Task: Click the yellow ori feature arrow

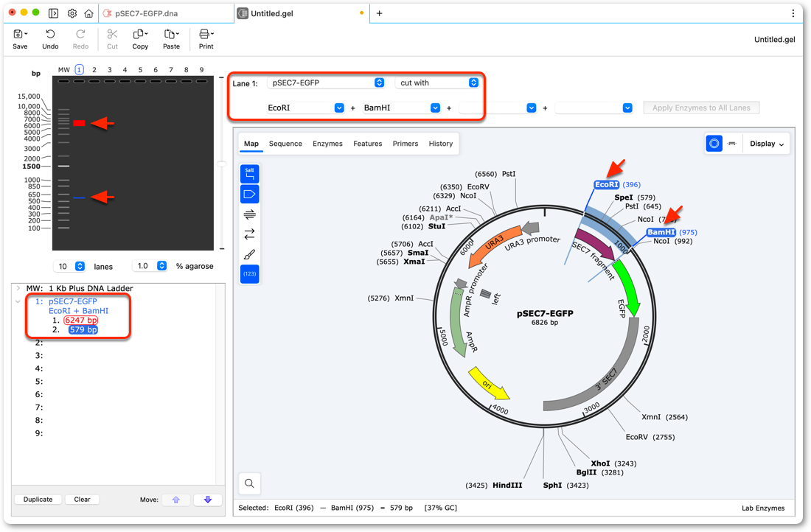Action: tap(490, 385)
